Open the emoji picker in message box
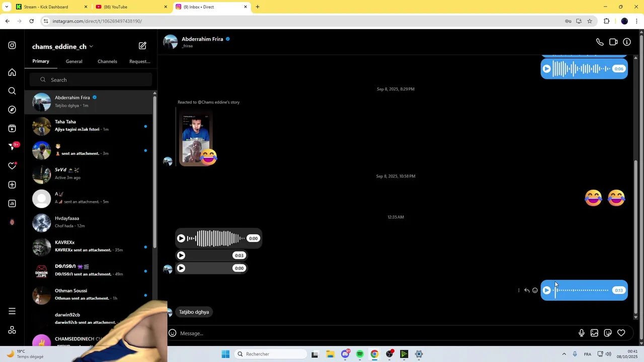 (172, 333)
